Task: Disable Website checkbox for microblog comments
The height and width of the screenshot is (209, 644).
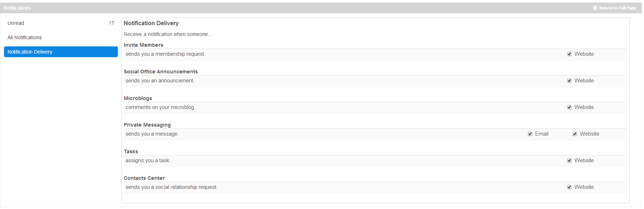Action: [569, 107]
